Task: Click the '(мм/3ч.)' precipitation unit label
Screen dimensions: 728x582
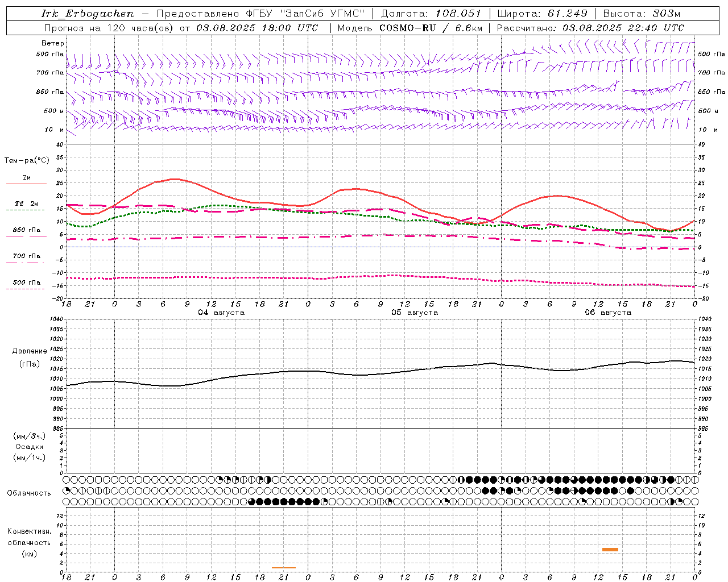Action: pos(30,436)
